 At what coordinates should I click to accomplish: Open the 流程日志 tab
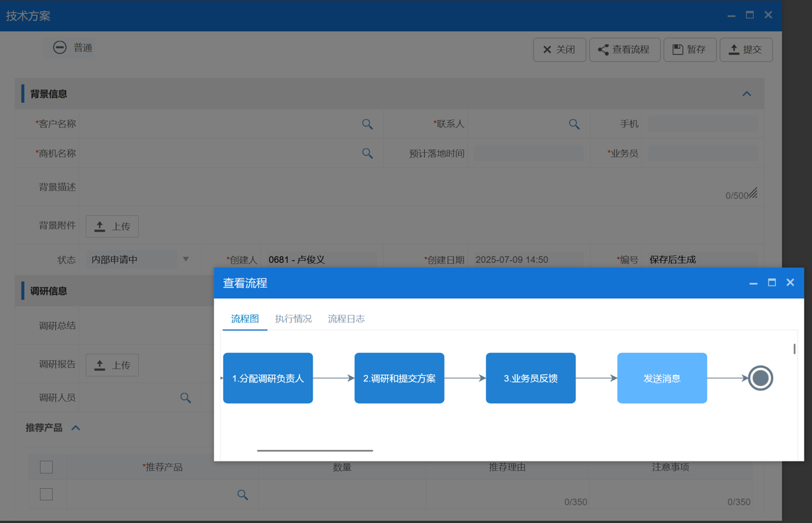346,319
